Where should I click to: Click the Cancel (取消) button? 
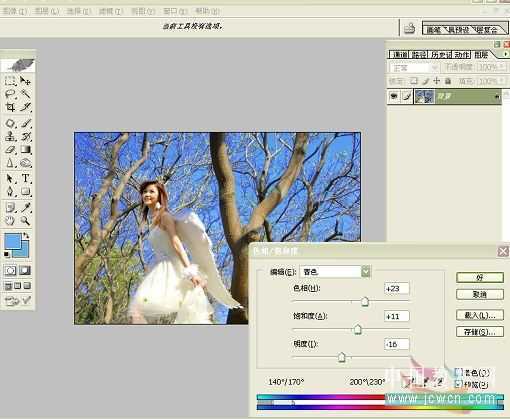[479, 294]
